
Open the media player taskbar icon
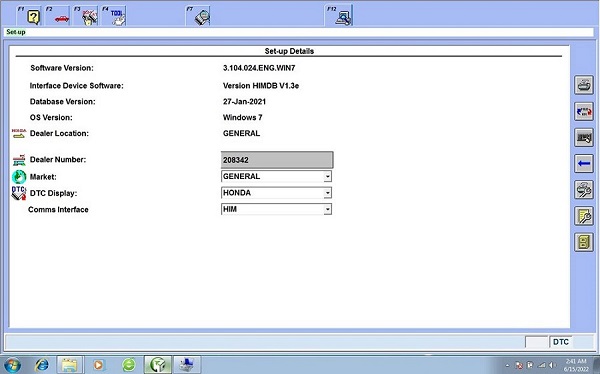98,365
